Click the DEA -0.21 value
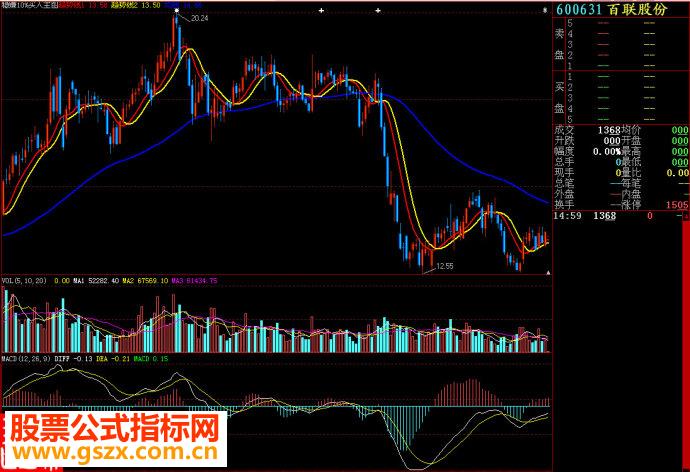 (x=113, y=359)
